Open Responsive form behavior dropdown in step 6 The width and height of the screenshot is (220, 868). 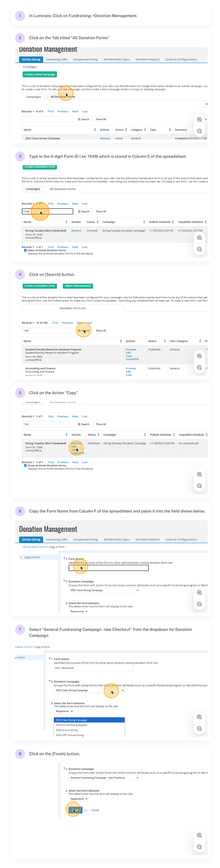point(78,611)
